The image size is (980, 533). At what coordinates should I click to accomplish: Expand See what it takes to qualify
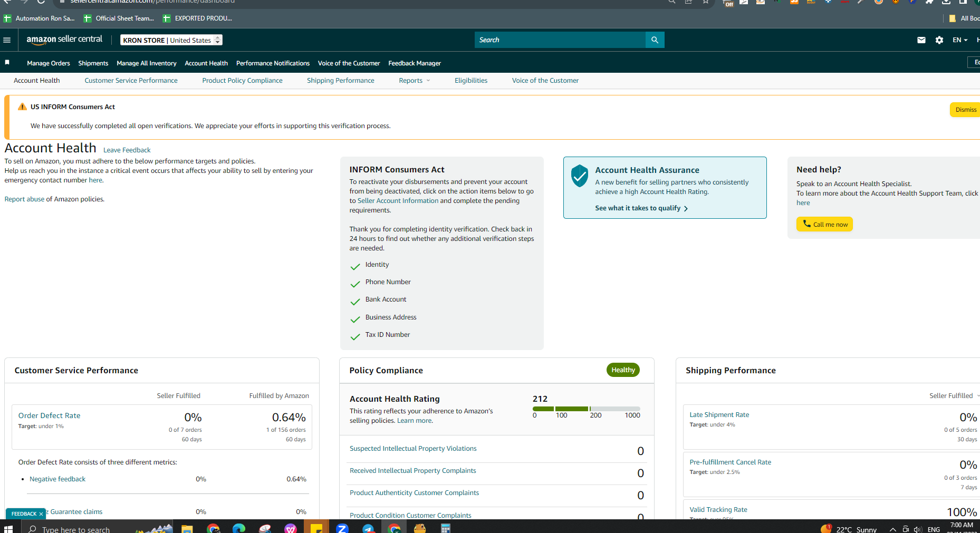click(641, 208)
